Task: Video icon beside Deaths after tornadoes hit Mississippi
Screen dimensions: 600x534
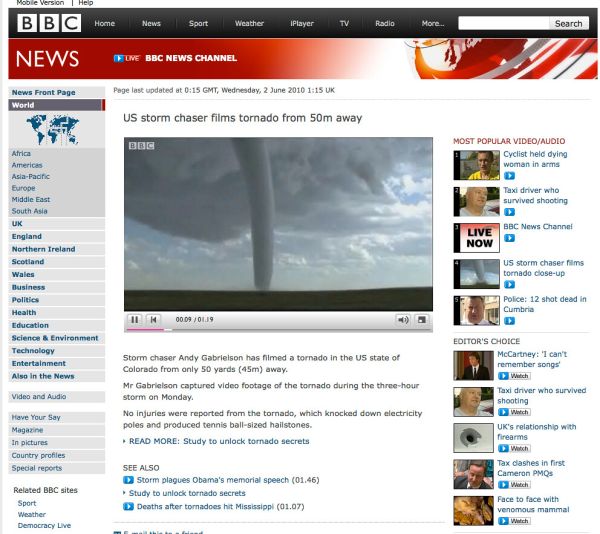Action: click(128, 506)
